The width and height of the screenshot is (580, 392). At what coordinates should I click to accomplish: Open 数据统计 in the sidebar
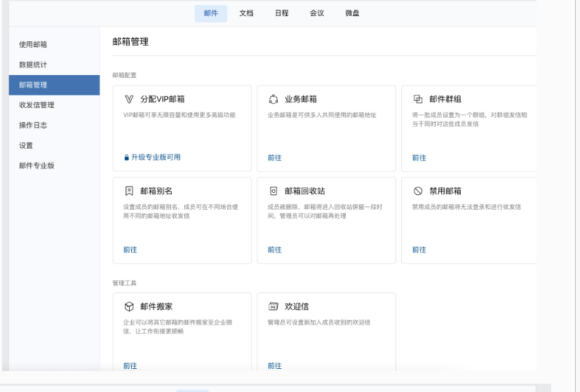click(x=33, y=65)
